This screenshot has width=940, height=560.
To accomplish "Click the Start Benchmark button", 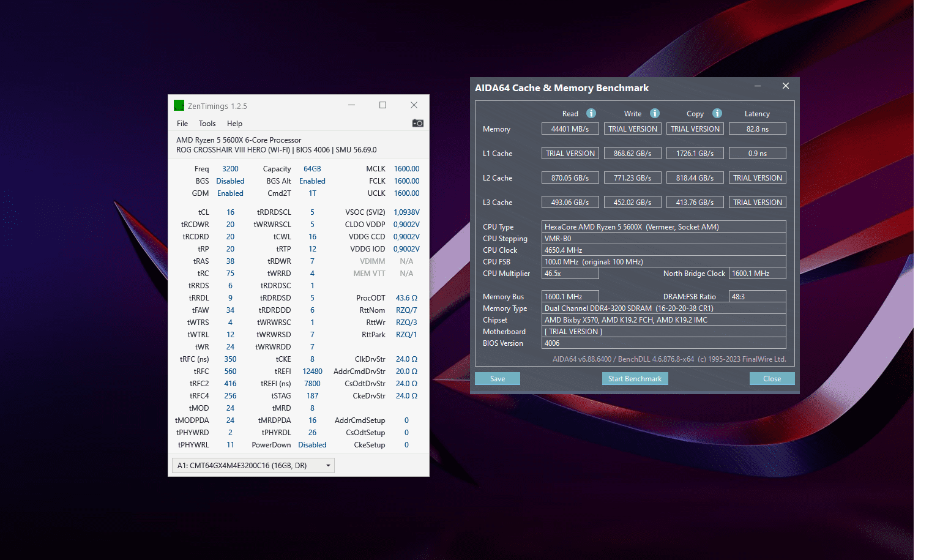I will click(x=635, y=379).
